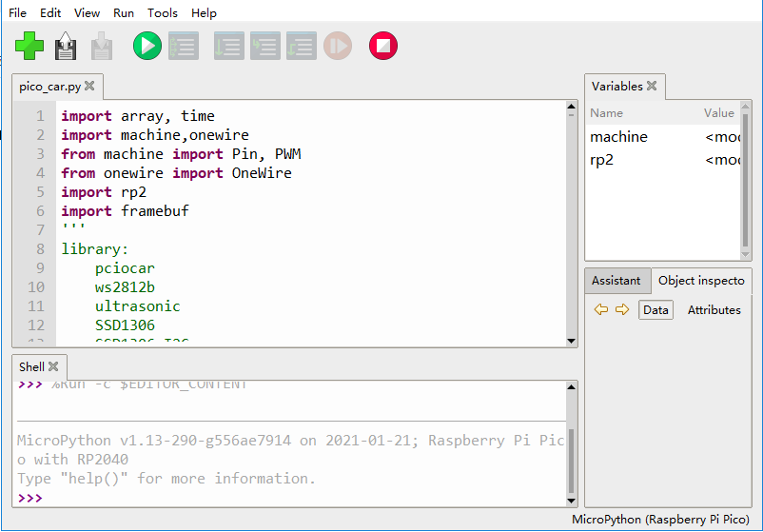Click line 6 'import framebuf'
This screenshot has height=532, width=763.
point(125,210)
